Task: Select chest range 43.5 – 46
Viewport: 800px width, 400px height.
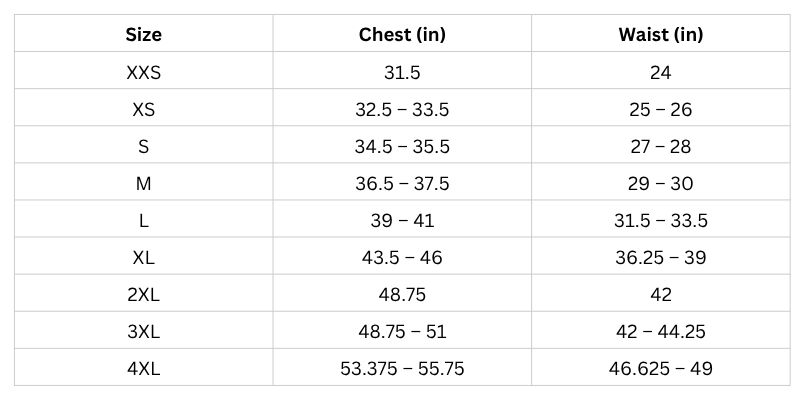Action: click(402, 258)
